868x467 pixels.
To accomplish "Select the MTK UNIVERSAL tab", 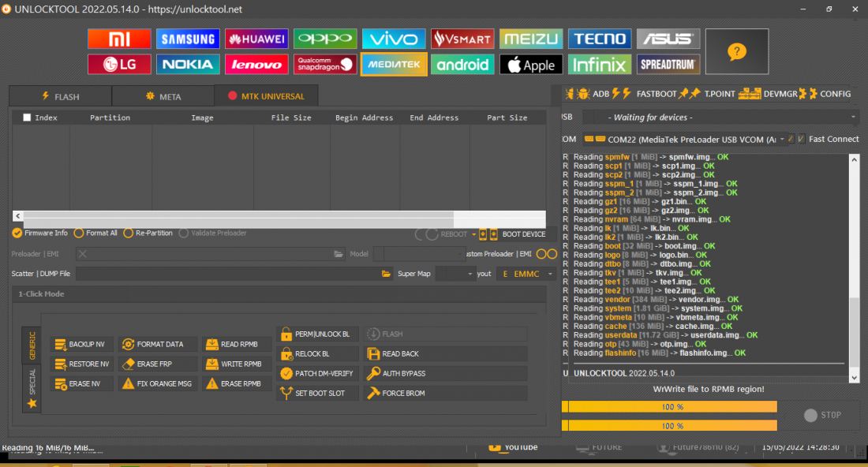I will (266, 95).
